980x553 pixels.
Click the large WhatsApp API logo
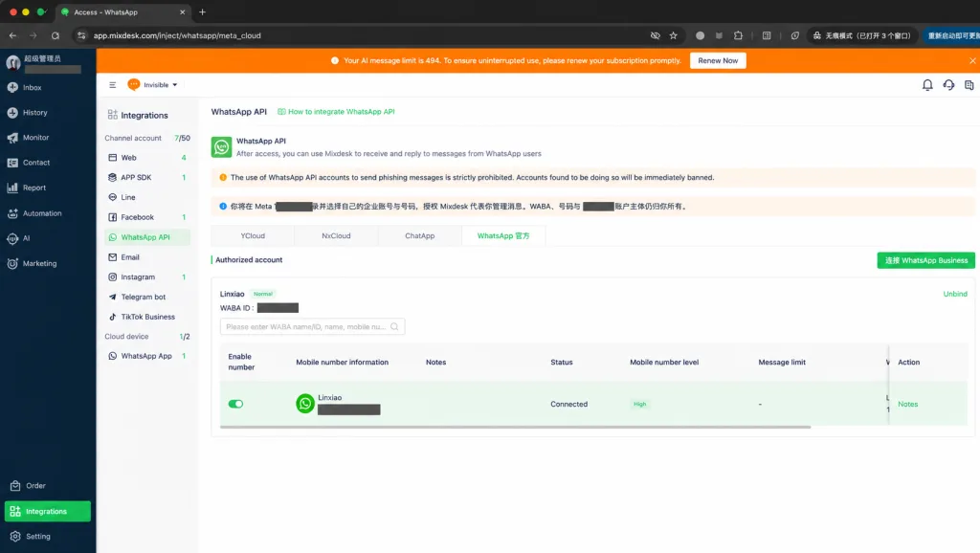[x=221, y=146]
